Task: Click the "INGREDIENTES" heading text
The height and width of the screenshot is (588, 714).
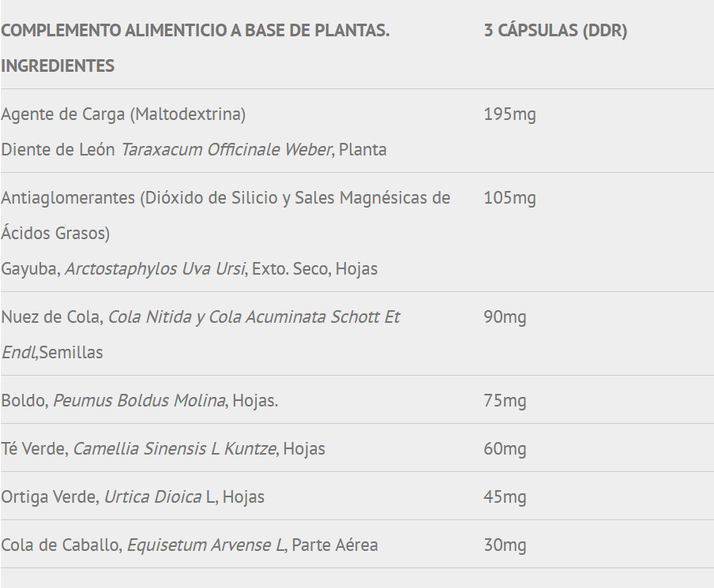Action: coord(58,66)
